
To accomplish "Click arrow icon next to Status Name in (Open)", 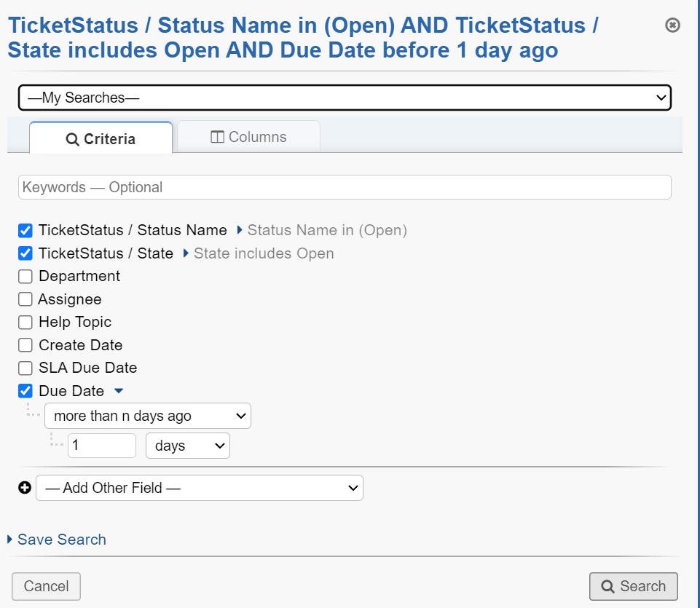I will click(240, 231).
